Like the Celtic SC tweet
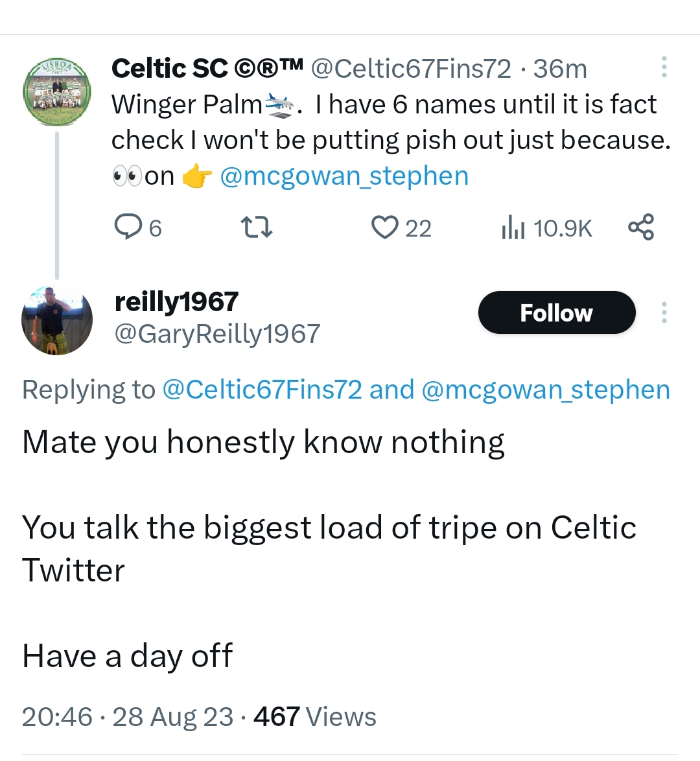Viewport: 700px width, 761px height. (384, 228)
